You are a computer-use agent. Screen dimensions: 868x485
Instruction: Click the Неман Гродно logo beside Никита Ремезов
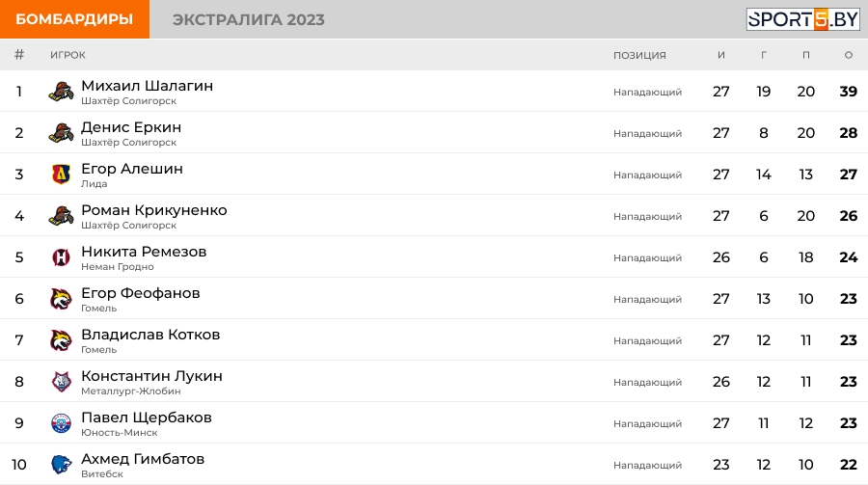pos(61,257)
